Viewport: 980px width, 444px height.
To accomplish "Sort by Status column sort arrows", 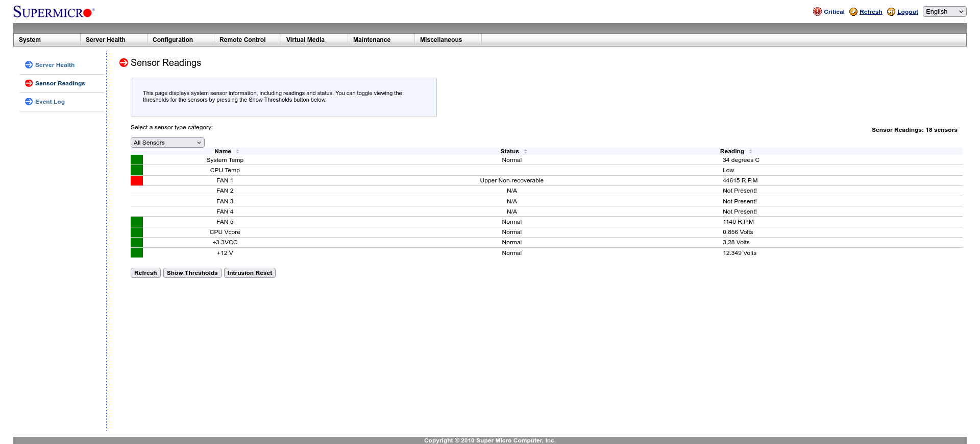I will click(525, 151).
